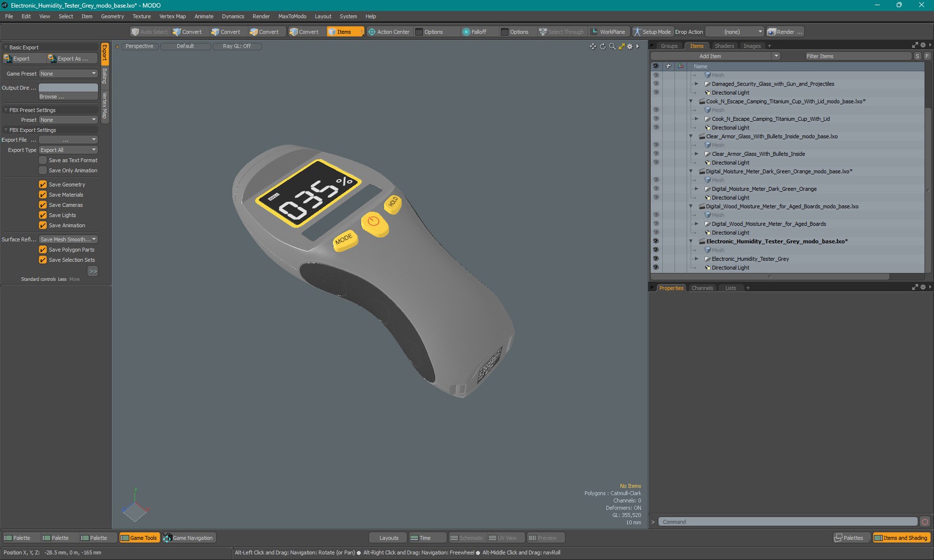Image resolution: width=934 pixels, height=560 pixels.
Task: Click the Perspective view button
Action: tap(140, 46)
